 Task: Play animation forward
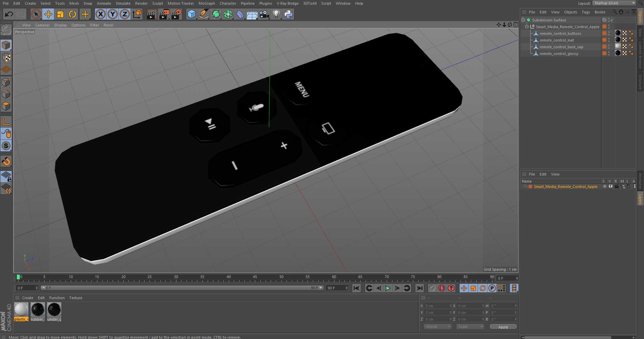click(x=388, y=288)
